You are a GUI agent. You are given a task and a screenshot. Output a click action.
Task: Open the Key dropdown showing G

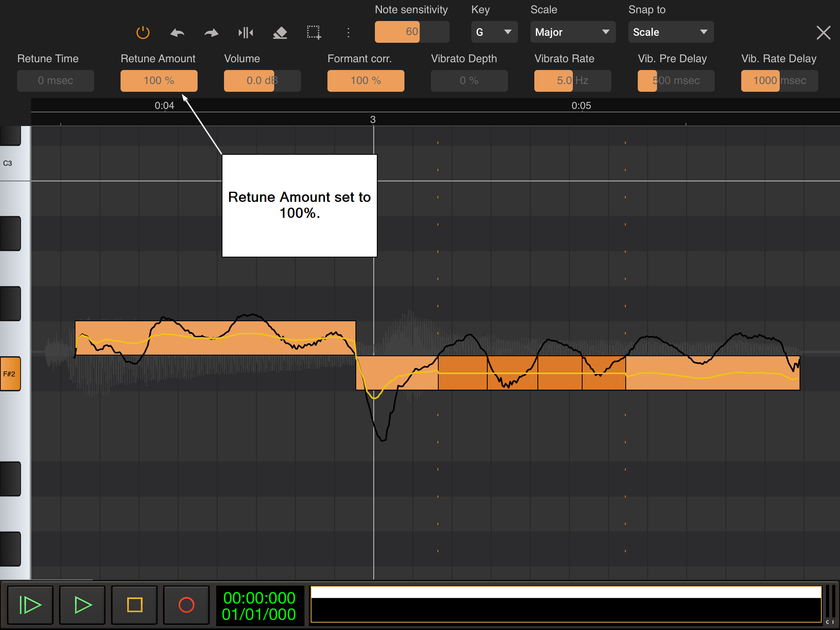pyautogui.click(x=494, y=32)
